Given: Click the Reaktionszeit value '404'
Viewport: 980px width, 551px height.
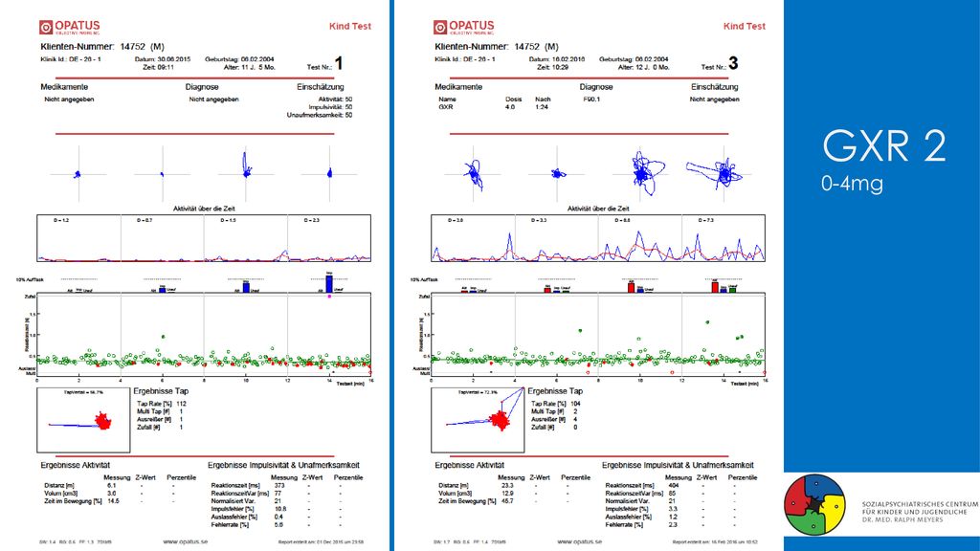Looking at the screenshot, I should pyautogui.click(x=673, y=485).
